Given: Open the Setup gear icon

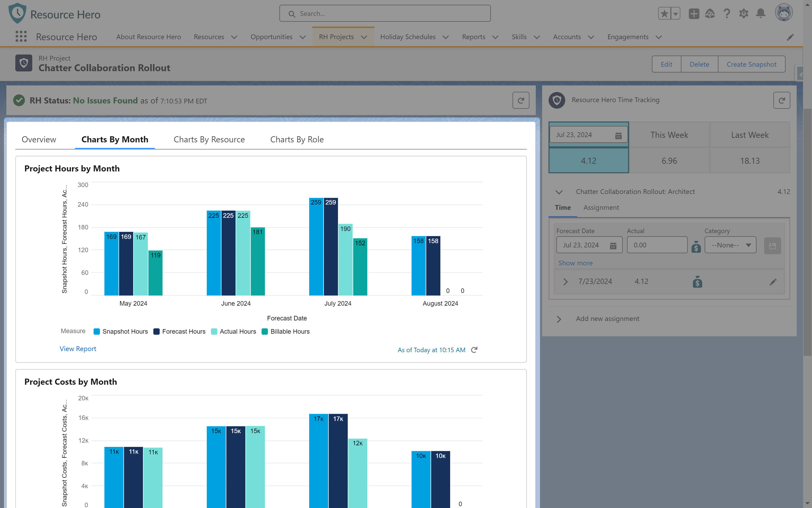Looking at the screenshot, I should tap(744, 14).
